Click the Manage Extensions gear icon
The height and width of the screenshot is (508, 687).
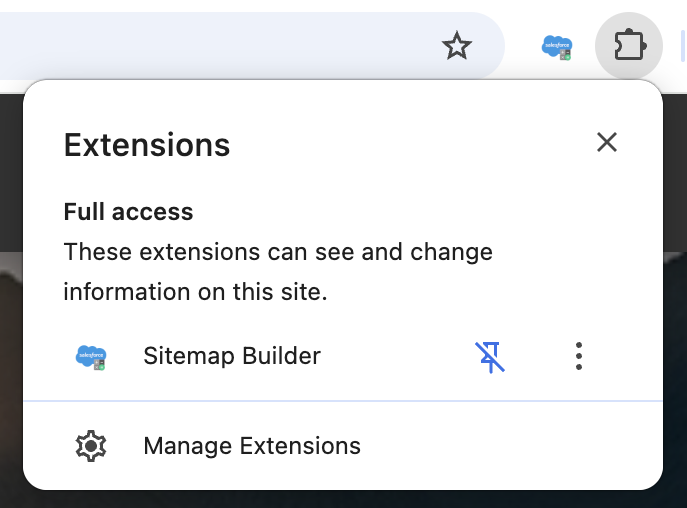[91, 446]
